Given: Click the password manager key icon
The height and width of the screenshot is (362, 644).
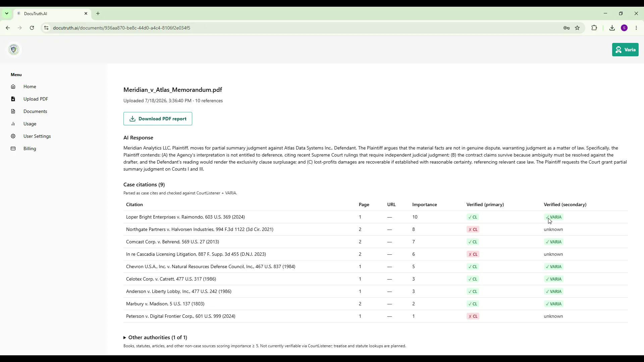Looking at the screenshot, I should point(567,28).
